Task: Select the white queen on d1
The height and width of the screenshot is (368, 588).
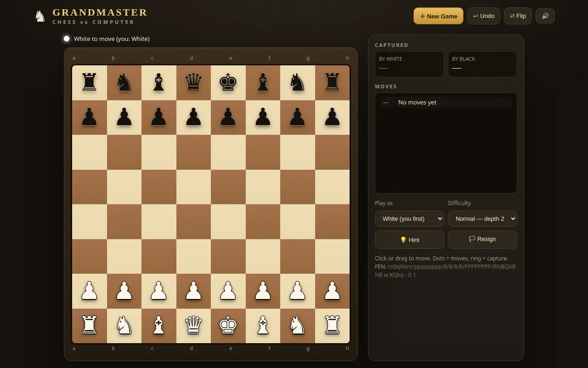Action: coord(193,326)
